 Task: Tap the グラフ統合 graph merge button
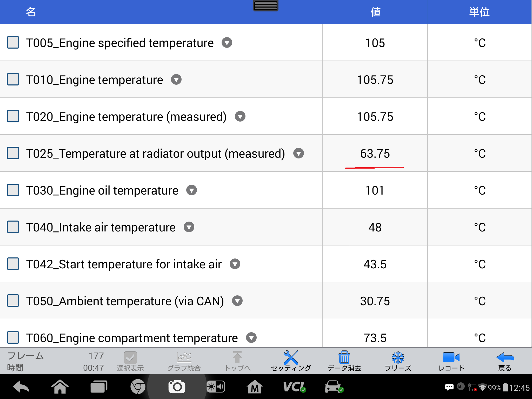tap(184, 361)
